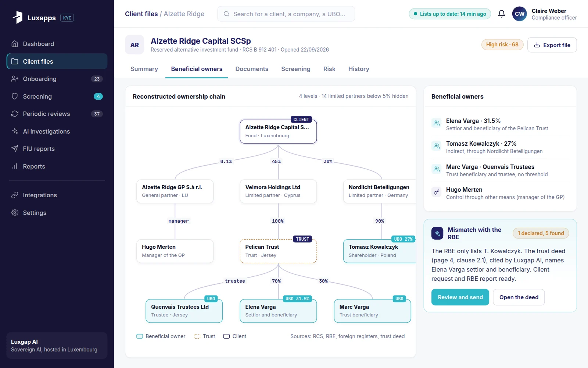The width and height of the screenshot is (588, 368).
Task: Open AI investigations sparkle icon
Action: (x=15, y=131)
